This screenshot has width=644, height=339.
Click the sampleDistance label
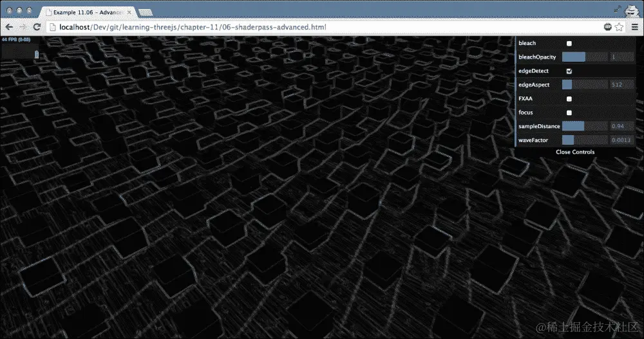point(539,126)
